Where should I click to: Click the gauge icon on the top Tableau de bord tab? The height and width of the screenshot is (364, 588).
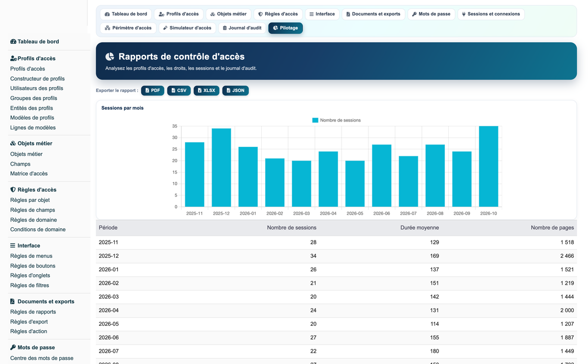point(107,14)
